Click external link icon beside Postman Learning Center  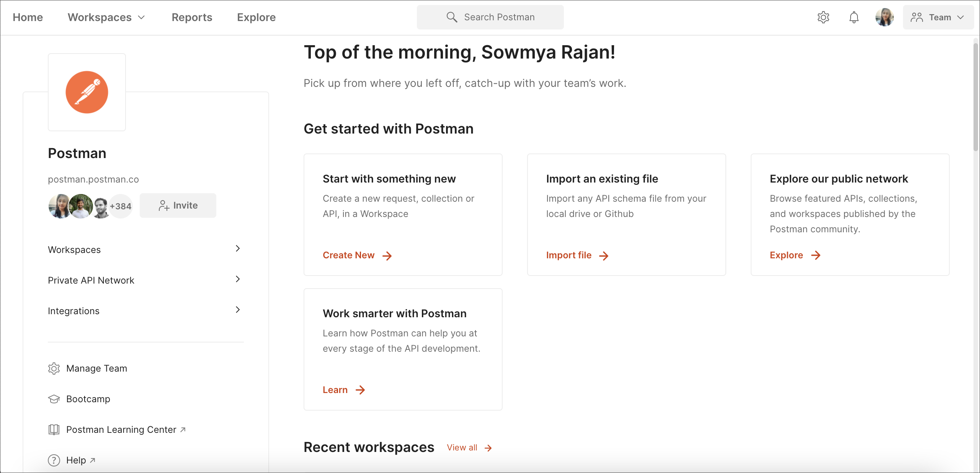[x=183, y=430]
